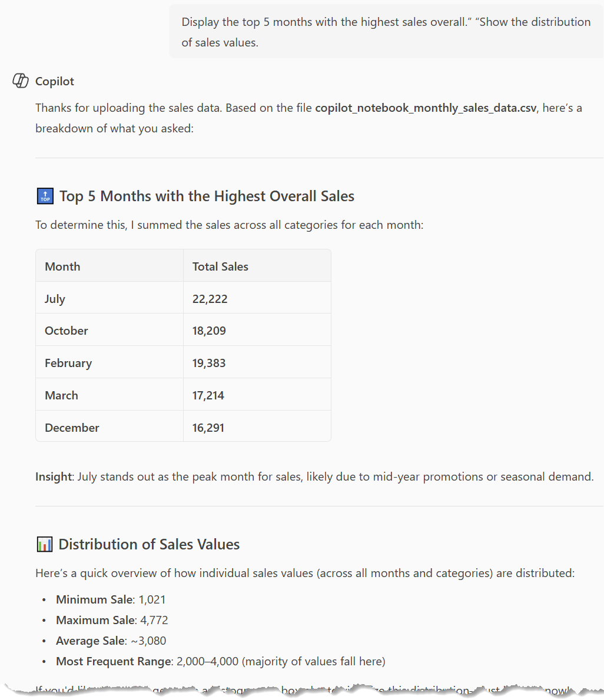Click the blue TOP arrow emoji icon
The image size is (604, 700).
[x=45, y=196]
